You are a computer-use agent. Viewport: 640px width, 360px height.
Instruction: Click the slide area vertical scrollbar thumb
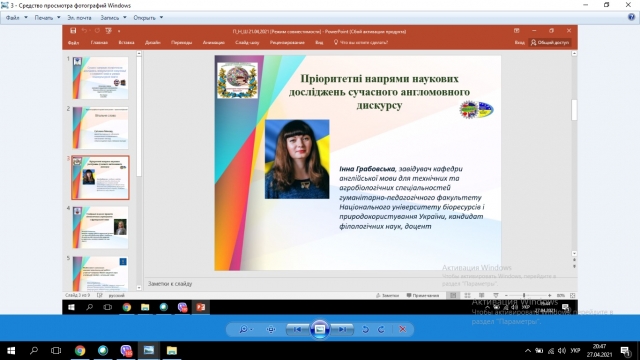pyautogui.click(x=574, y=110)
